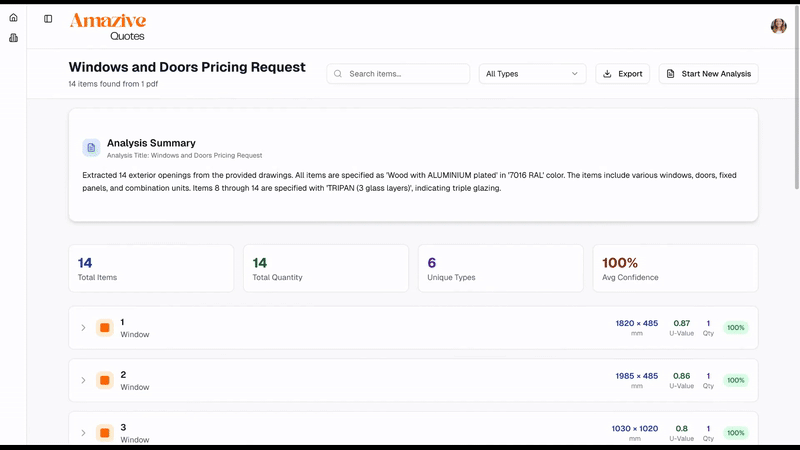The width and height of the screenshot is (800, 450).
Task: Expand item 1 Window row chevron
Action: [83, 328]
